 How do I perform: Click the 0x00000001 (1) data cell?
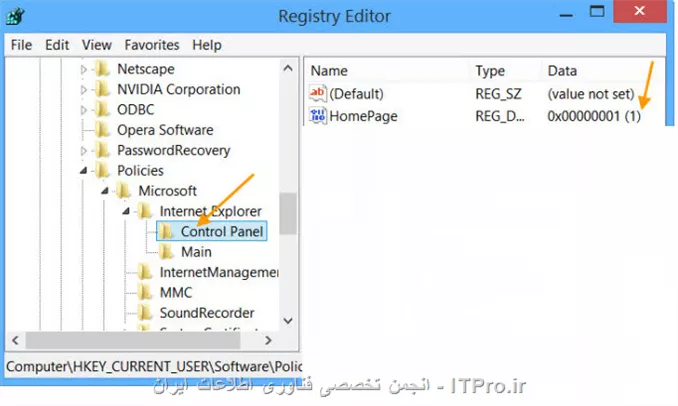[x=594, y=115]
